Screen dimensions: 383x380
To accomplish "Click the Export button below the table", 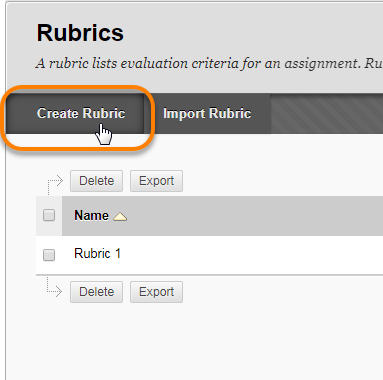I will pyautogui.click(x=156, y=292).
